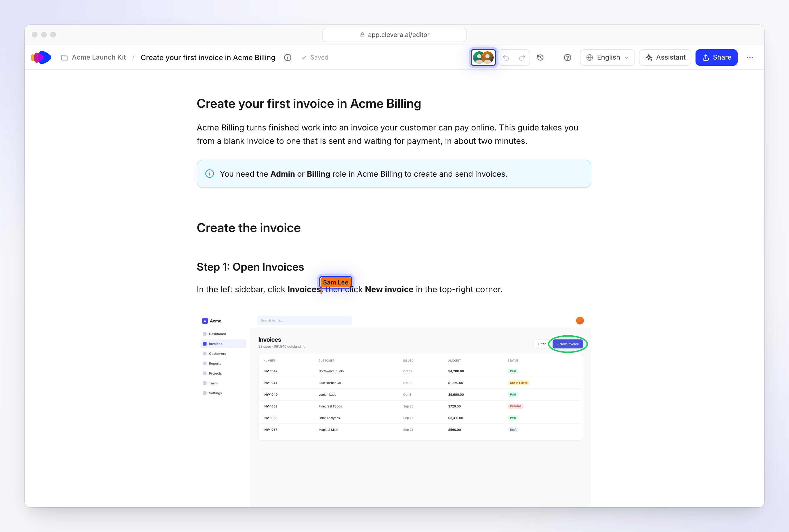
Task: Open the collaborator avatars in the toolbar
Action: 483,57
